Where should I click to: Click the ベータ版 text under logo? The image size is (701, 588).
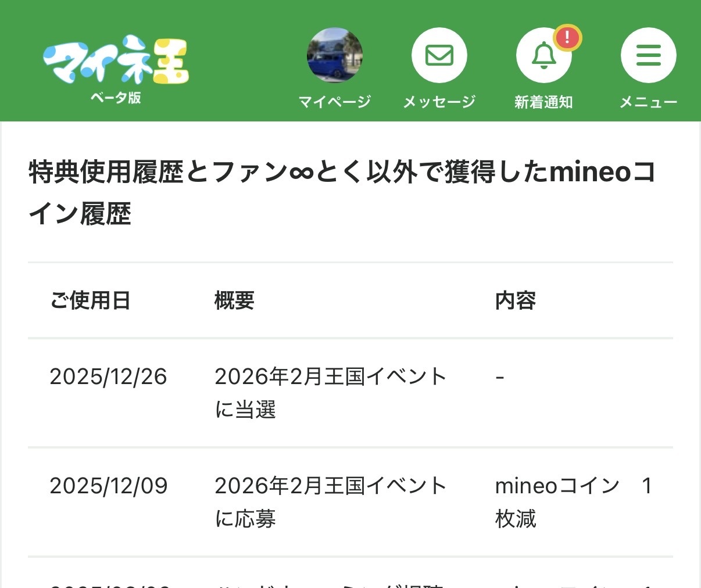click(x=116, y=98)
